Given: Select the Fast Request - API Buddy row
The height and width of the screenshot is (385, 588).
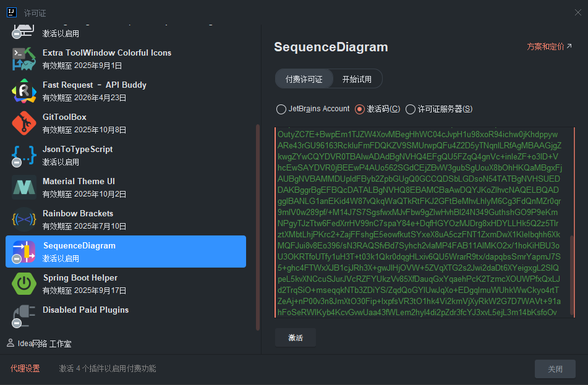Looking at the screenshot, I should pos(126,91).
